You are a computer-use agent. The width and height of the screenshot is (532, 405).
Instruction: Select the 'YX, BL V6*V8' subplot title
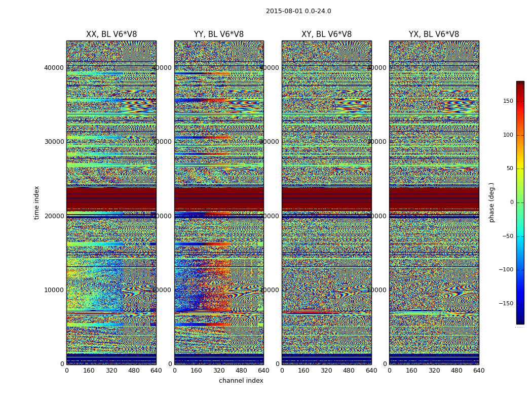[x=434, y=34]
